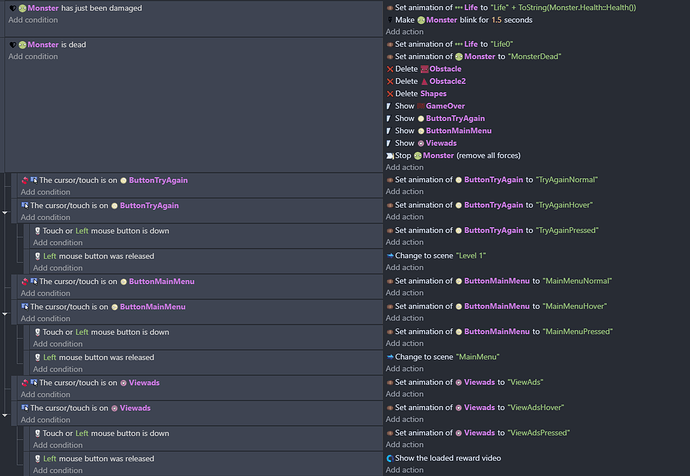Click Add action below Stop Monster action
Image resolution: width=690 pixels, height=476 pixels.
point(404,168)
